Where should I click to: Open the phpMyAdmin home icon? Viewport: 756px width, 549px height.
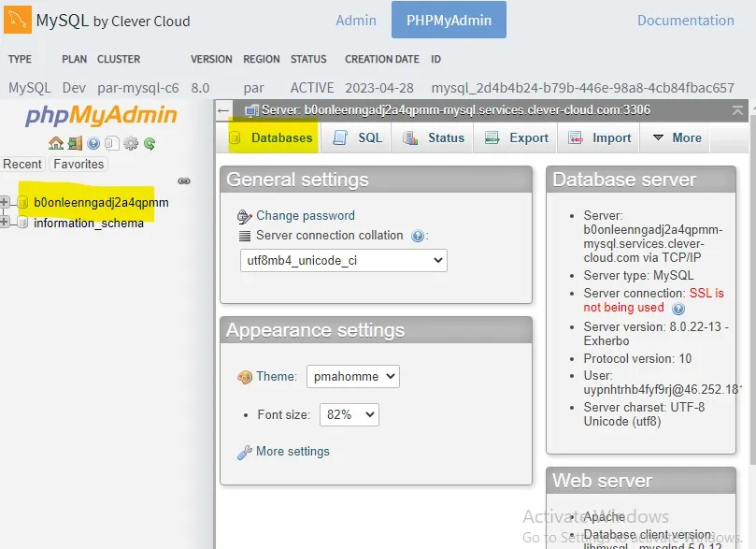[x=56, y=143]
